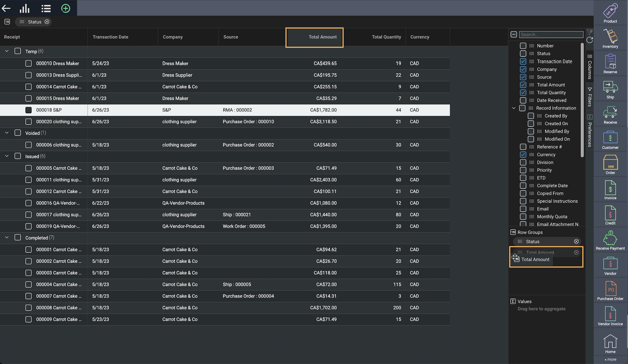The width and height of the screenshot is (628, 364).
Task: Select checkbox for receipt 000020 clothing supplier
Action: click(x=29, y=122)
